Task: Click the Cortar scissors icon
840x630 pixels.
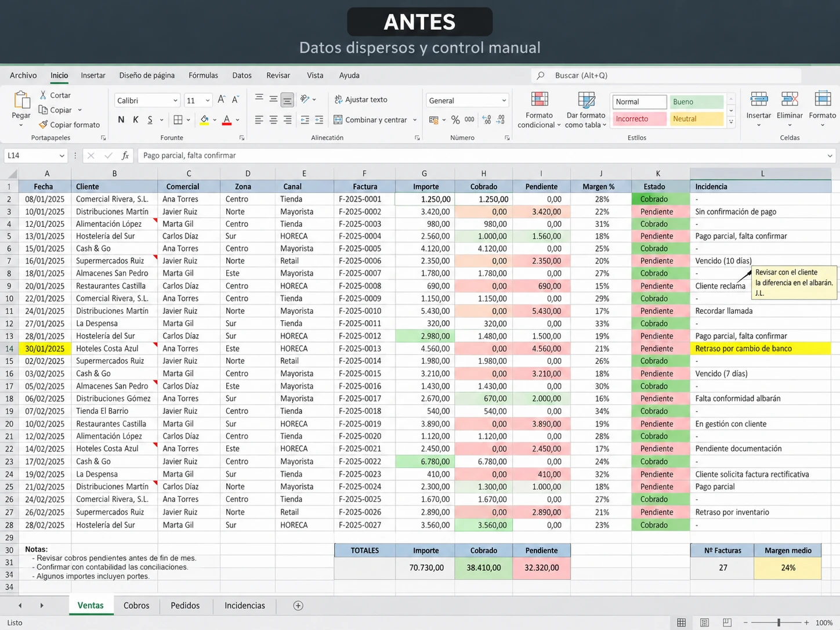Action: pos(44,95)
